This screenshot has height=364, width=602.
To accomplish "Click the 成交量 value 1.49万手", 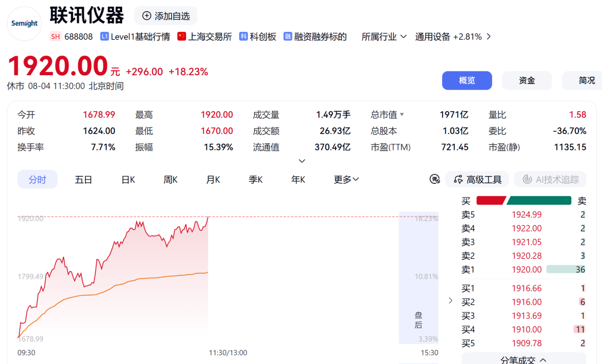I will tap(333, 114).
